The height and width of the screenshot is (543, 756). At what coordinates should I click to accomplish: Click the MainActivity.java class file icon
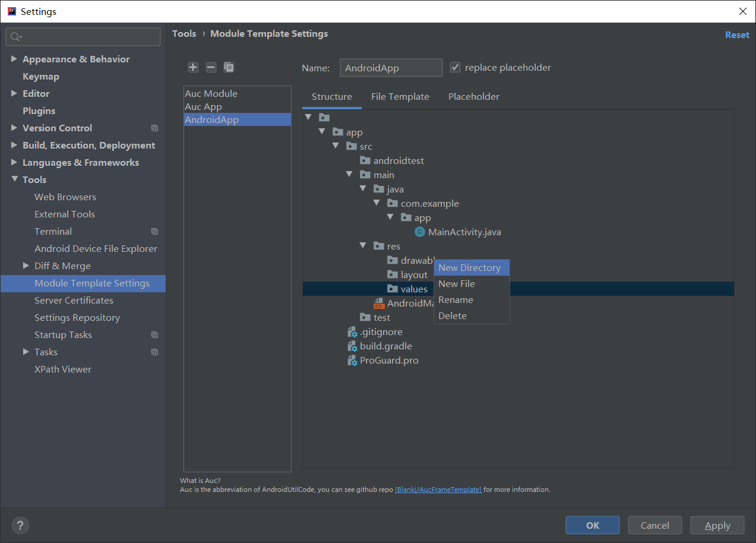coord(420,232)
